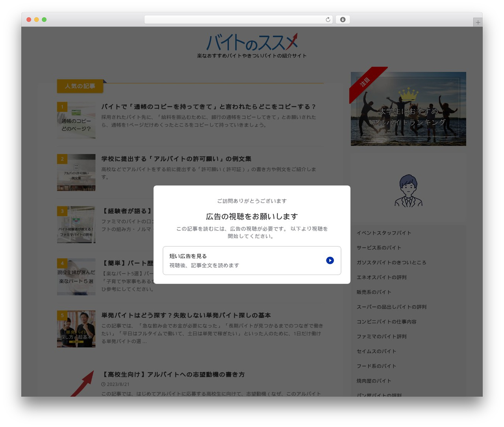The width and height of the screenshot is (504, 427).
Task: Click the 人気の記事 heading label
Action: coord(80,86)
